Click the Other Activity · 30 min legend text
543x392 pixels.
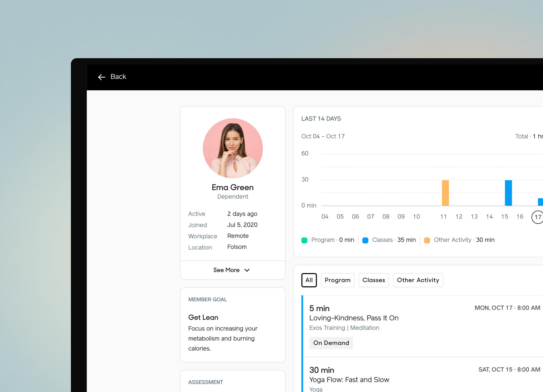[464, 240]
